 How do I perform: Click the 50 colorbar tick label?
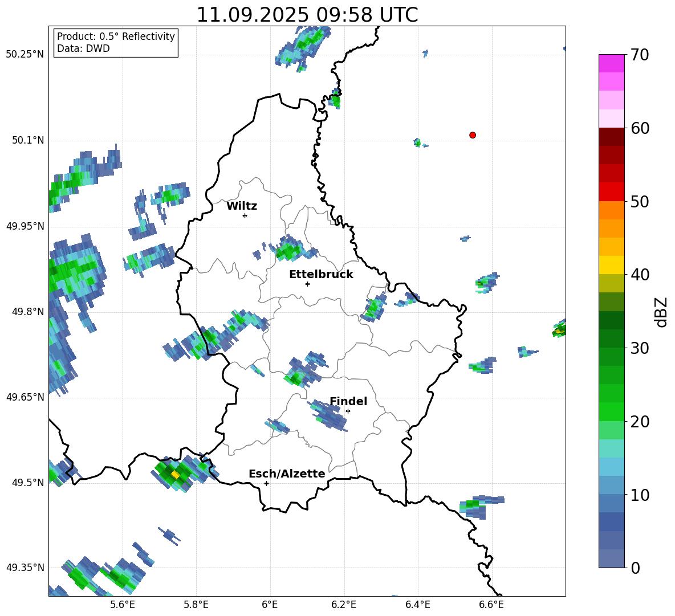tap(640, 201)
